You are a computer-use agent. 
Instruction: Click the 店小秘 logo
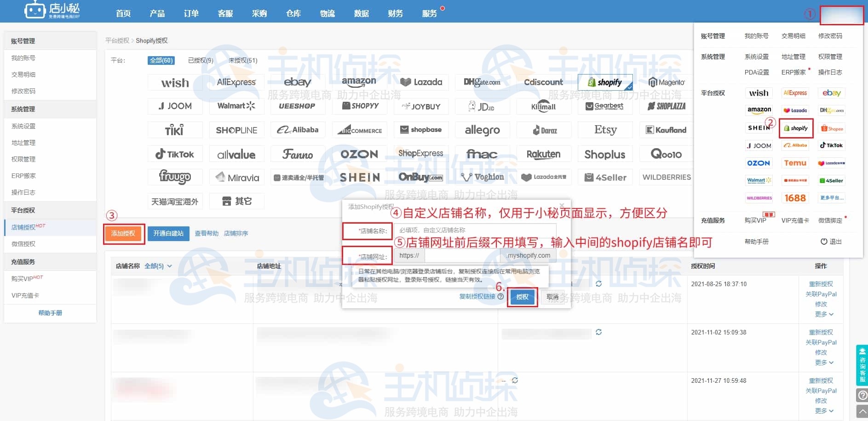point(52,10)
